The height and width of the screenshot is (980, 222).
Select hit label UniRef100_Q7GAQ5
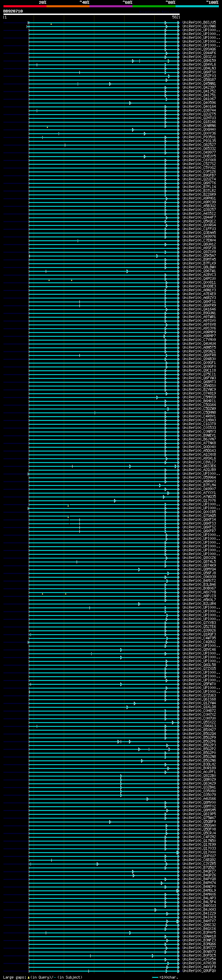point(199,516)
